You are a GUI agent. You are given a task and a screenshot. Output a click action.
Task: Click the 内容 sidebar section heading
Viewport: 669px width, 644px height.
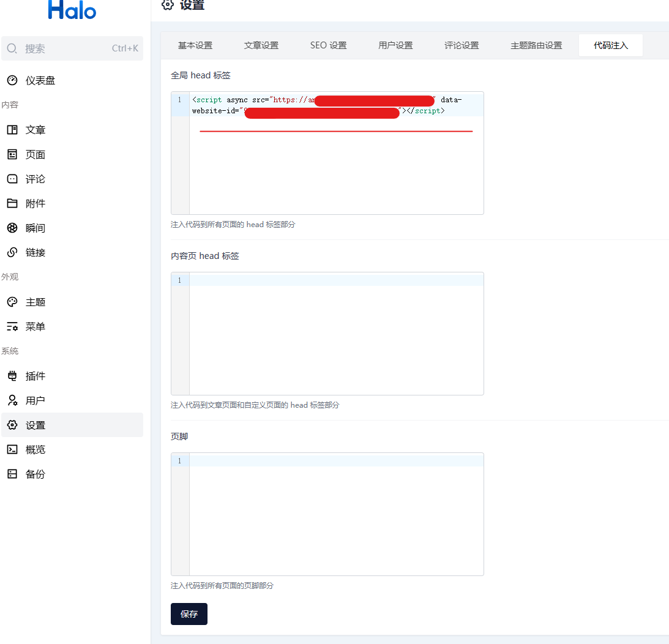pos(10,105)
